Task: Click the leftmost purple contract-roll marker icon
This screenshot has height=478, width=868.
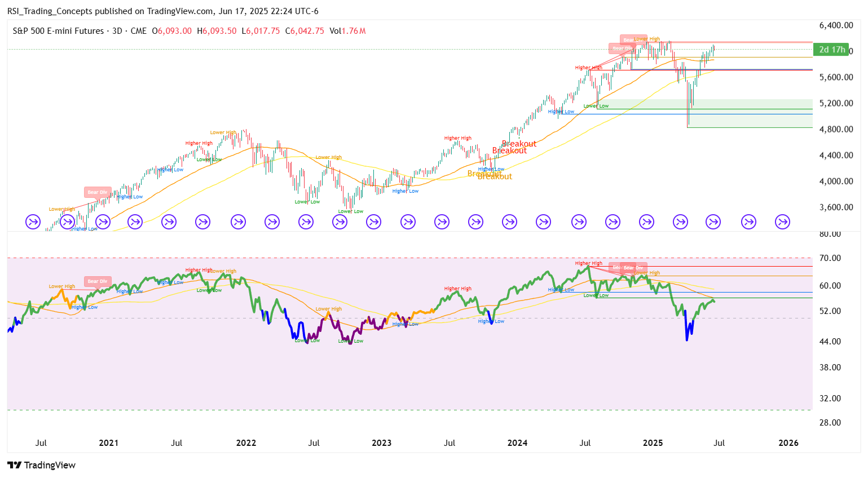Action: (x=33, y=222)
